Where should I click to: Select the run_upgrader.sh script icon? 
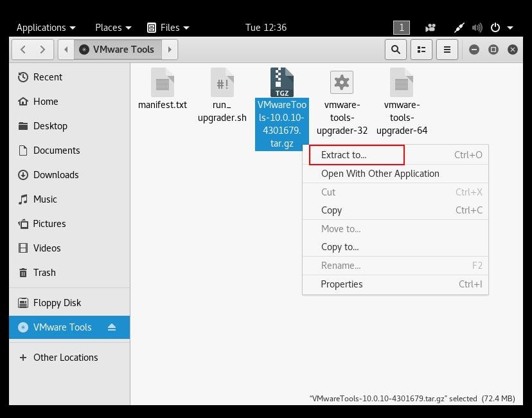(x=222, y=82)
